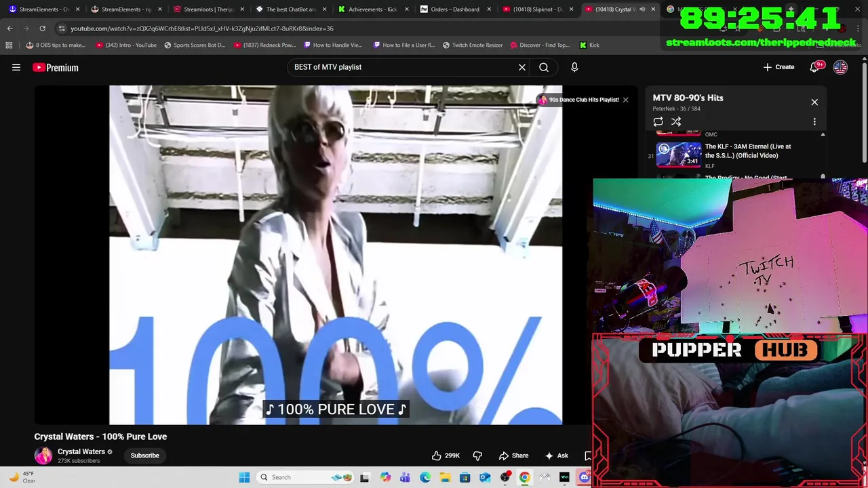The height and width of the screenshot is (488, 868).
Task: Open Windows Start menu
Action: point(244,477)
